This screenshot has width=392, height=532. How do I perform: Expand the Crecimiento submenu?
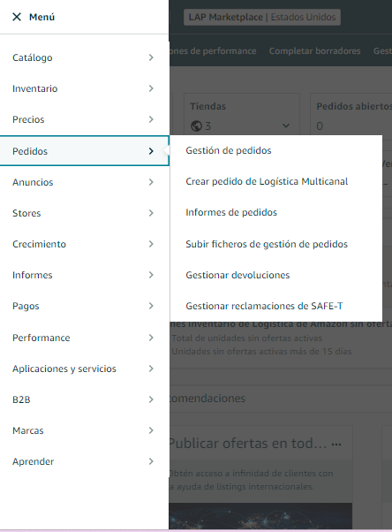[x=85, y=244]
